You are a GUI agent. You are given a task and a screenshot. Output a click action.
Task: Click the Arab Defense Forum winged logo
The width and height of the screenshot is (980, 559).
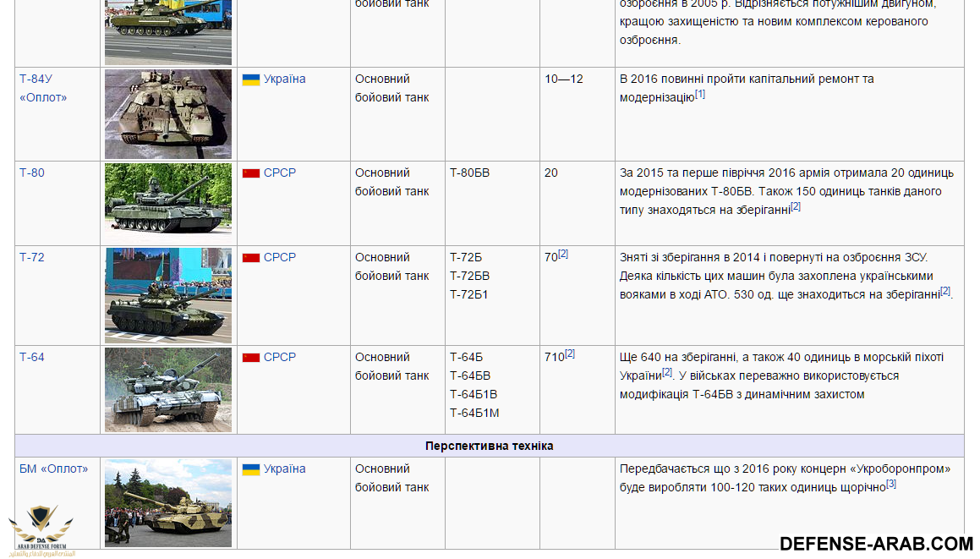41,527
